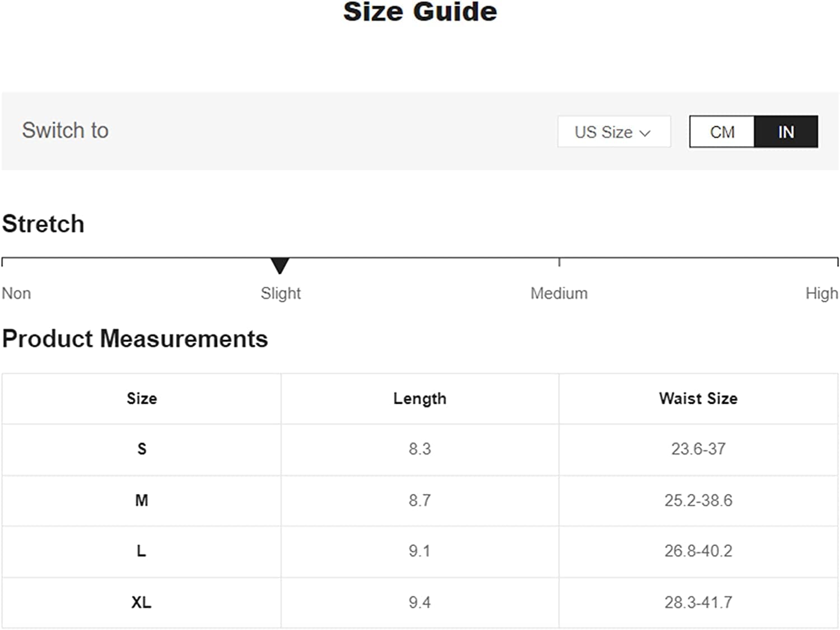The image size is (840, 630).
Task: Click the High stretch label
Action: (821, 293)
